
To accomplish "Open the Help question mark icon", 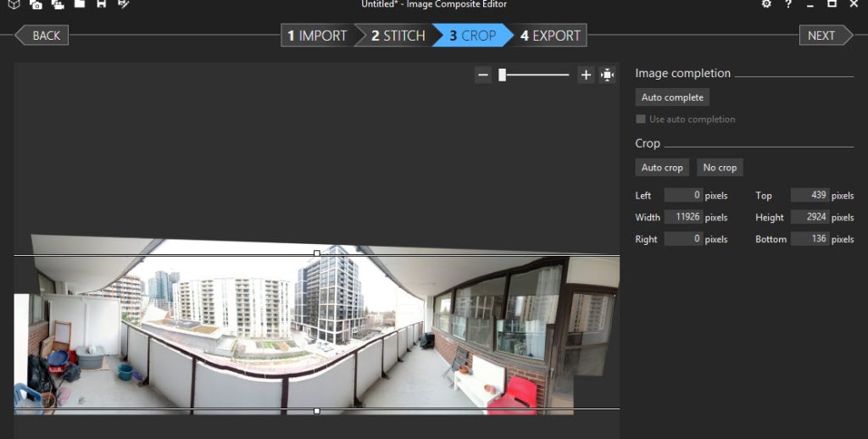I will click(x=787, y=4).
